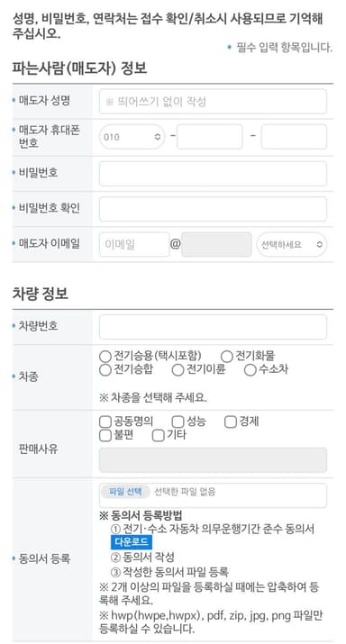Click the 파일 선택 file chooser button

point(125,492)
